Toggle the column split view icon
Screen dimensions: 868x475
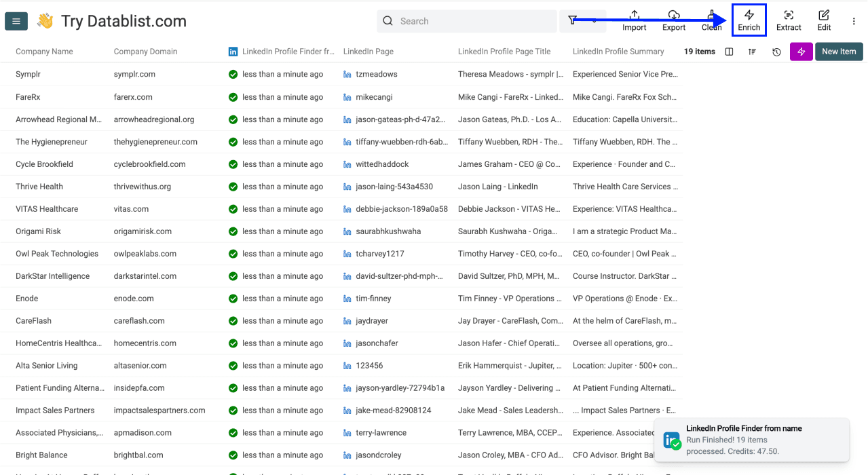[728, 51]
